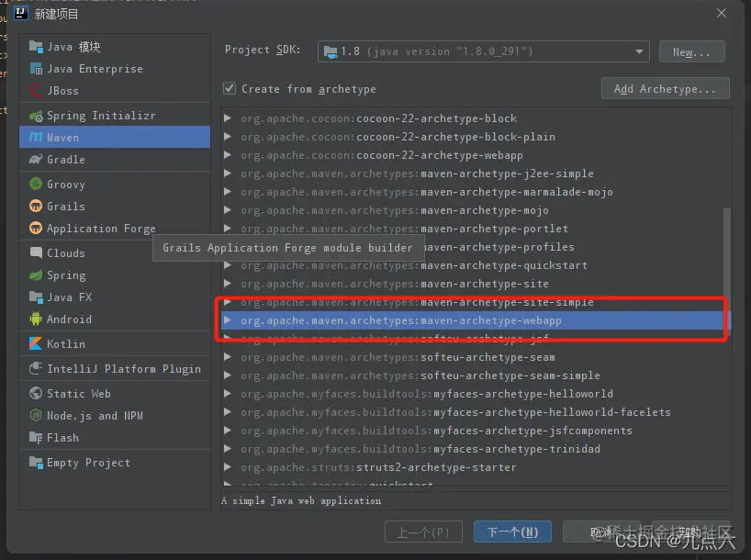Choose Kotlin project type
The image size is (751, 560).
[115, 343]
